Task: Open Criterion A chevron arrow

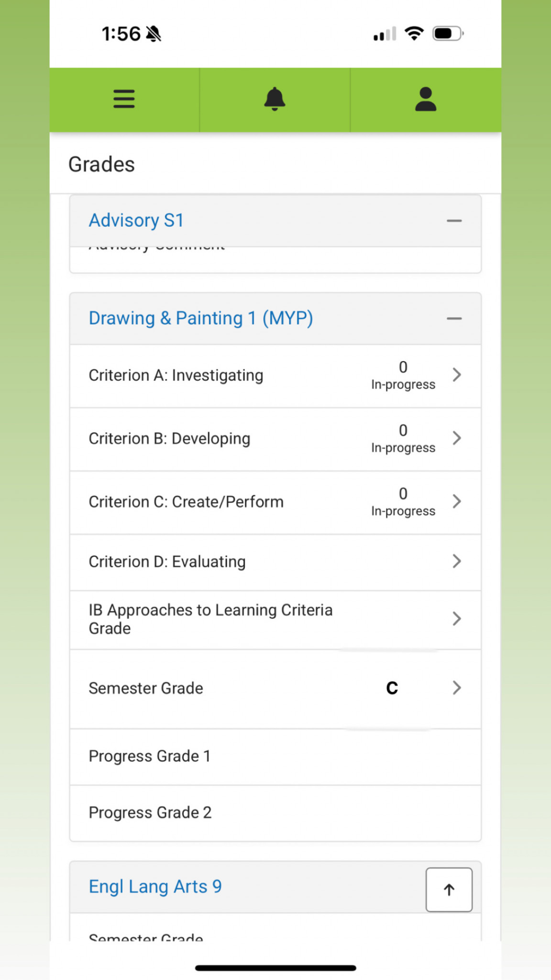Action: click(457, 375)
